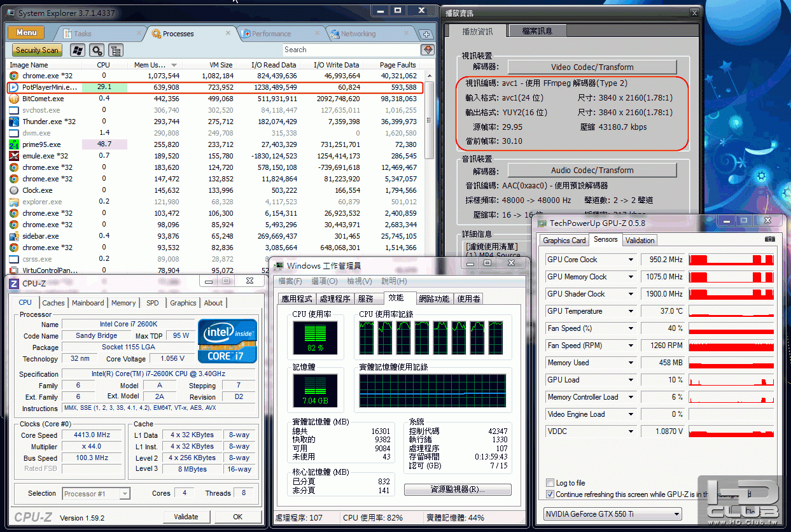Screen dimensions: 791x532
Task: Expand the GPU Core Clock dropdown
Action: coord(631,260)
